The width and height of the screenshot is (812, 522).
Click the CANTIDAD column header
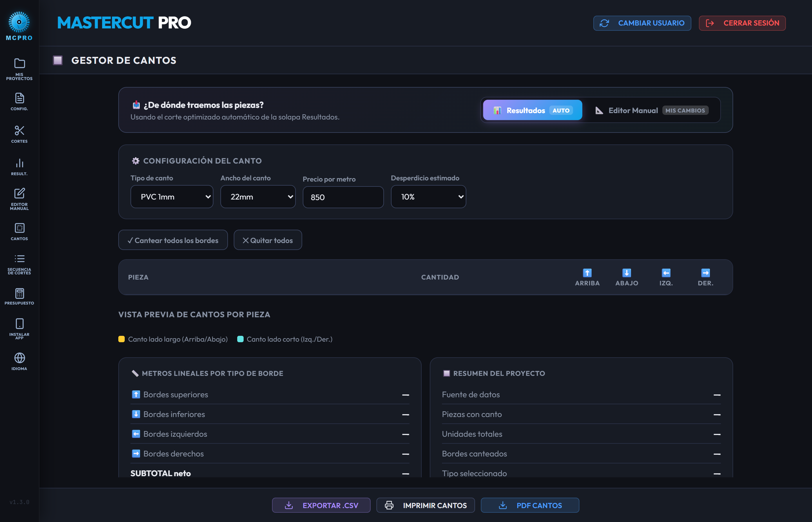tap(440, 277)
